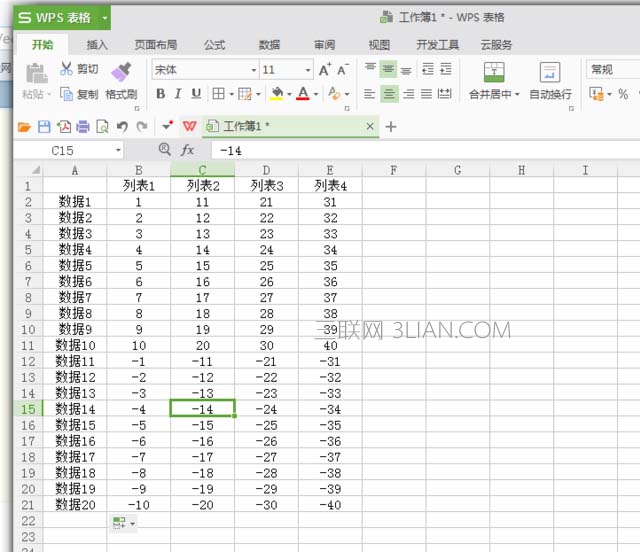Toggle Underline formatting

click(196, 94)
